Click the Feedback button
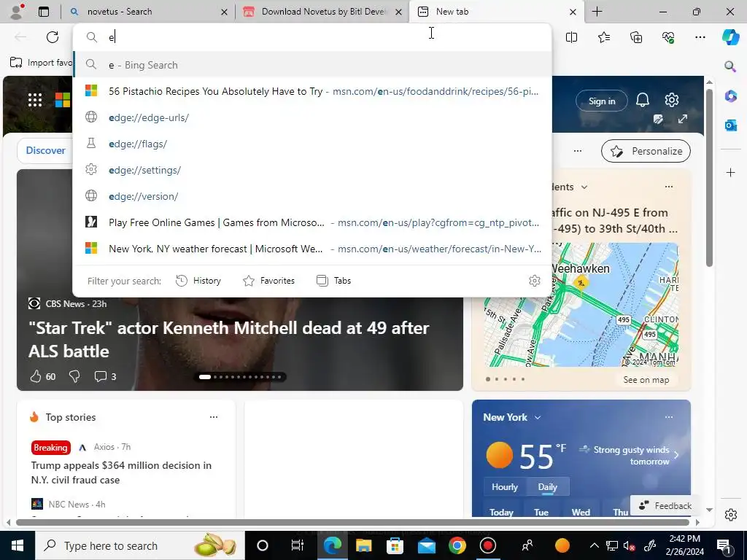 (665, 506)
